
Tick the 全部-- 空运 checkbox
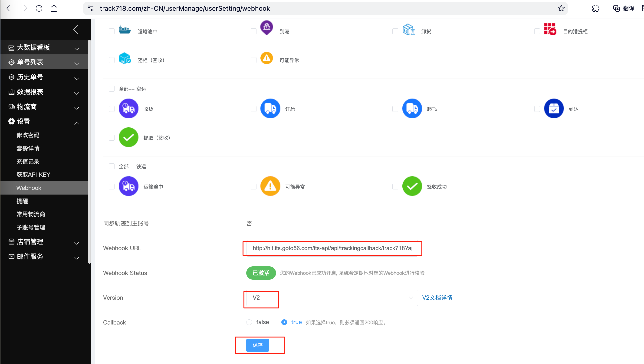point(112,89)
